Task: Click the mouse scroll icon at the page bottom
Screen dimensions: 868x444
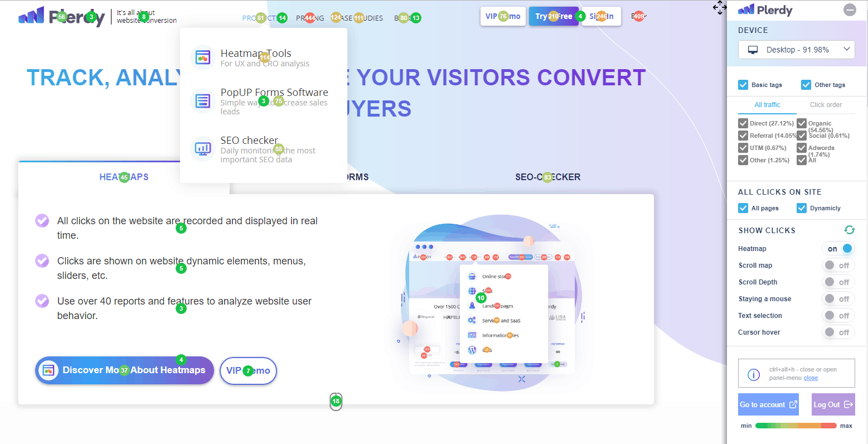Action: coord(336,402)
